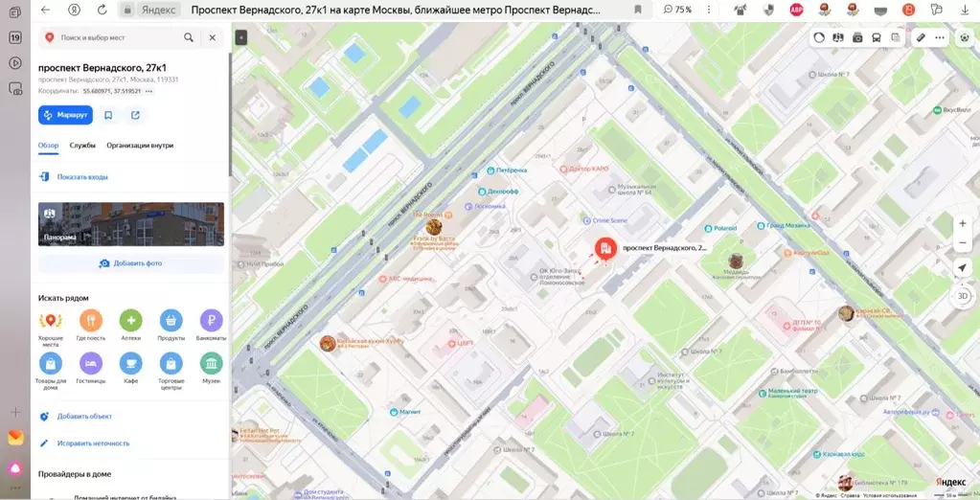Search nearby Продукты
980x500 pixels.
[x=171, y=325]
